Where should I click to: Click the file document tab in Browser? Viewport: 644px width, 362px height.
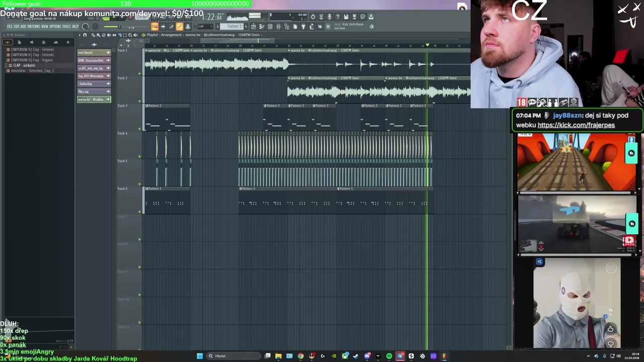[20, 42]
